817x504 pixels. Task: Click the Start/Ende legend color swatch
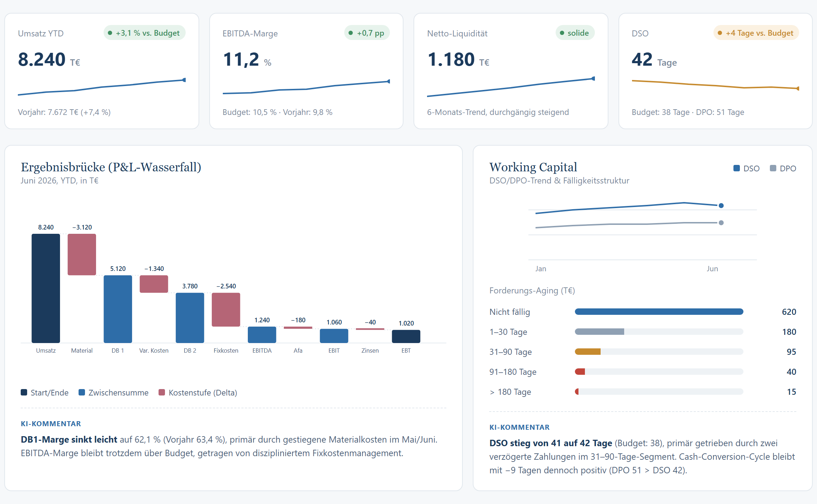click(x=24, y=392)
